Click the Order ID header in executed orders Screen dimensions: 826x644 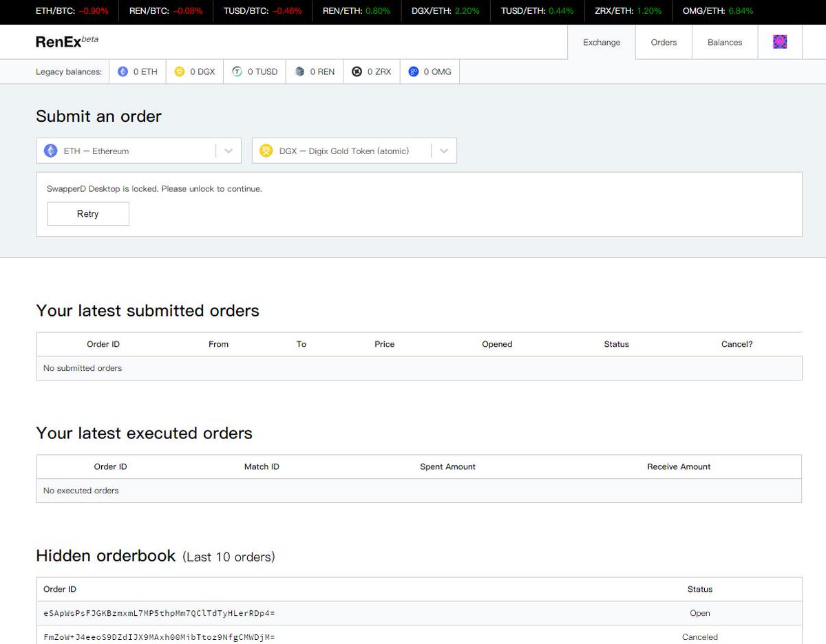[111, 466]
